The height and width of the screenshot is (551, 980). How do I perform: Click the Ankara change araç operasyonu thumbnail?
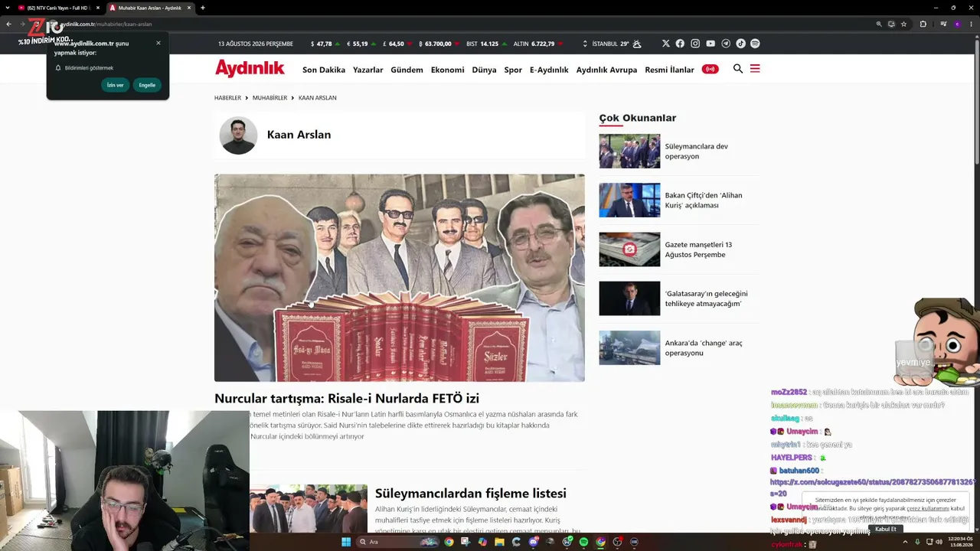click(x=629, y=347)
